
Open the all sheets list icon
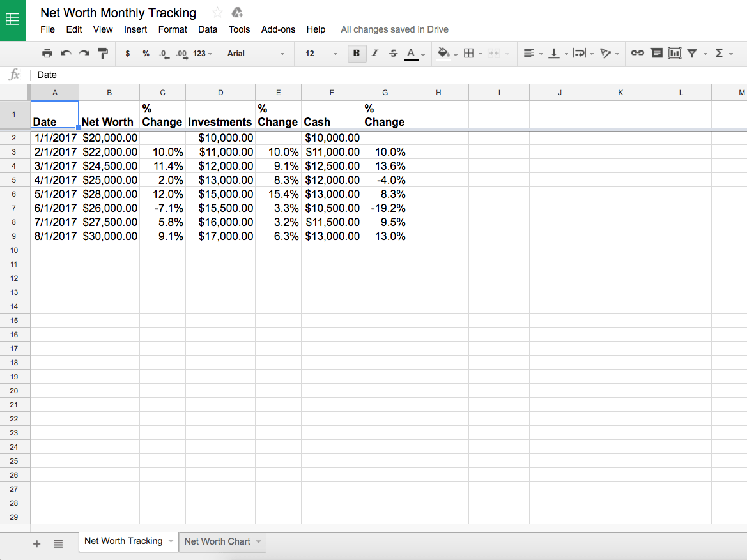coord(58,544)
